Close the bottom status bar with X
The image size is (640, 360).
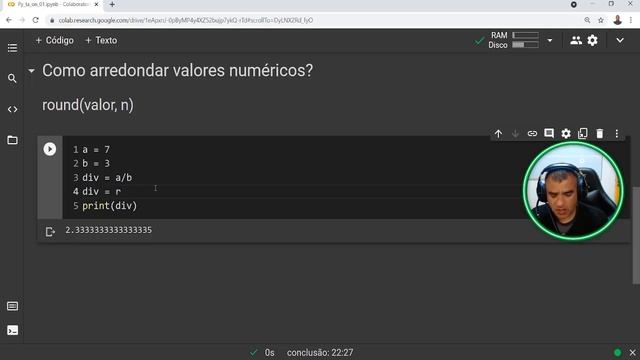632,353
